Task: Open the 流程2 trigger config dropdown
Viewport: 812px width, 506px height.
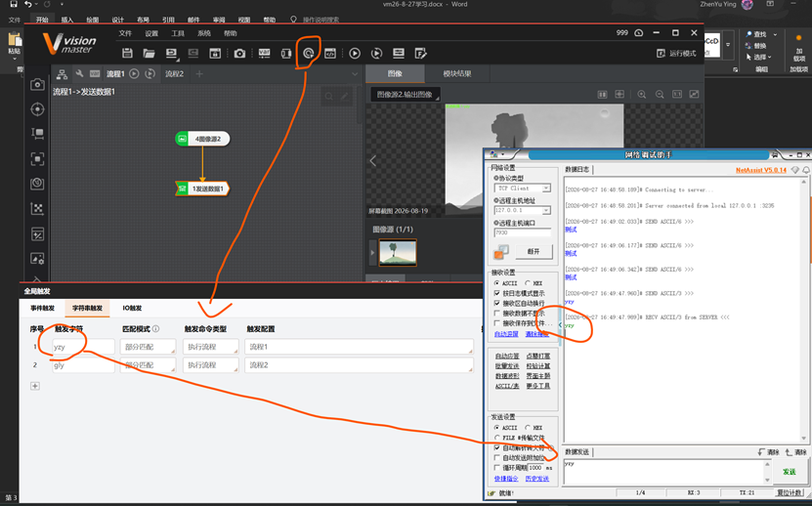Action: pyautogui.click(x=360, y=365)
